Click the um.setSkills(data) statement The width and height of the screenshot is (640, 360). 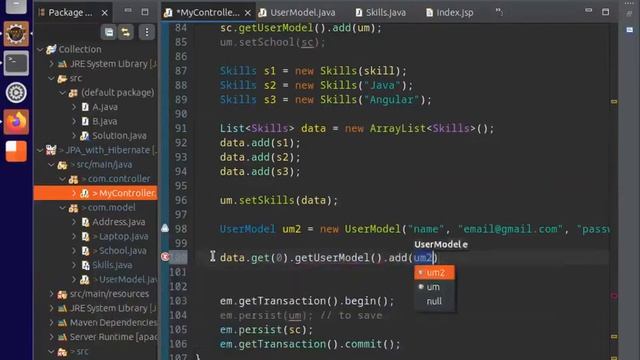coord(279,200)
